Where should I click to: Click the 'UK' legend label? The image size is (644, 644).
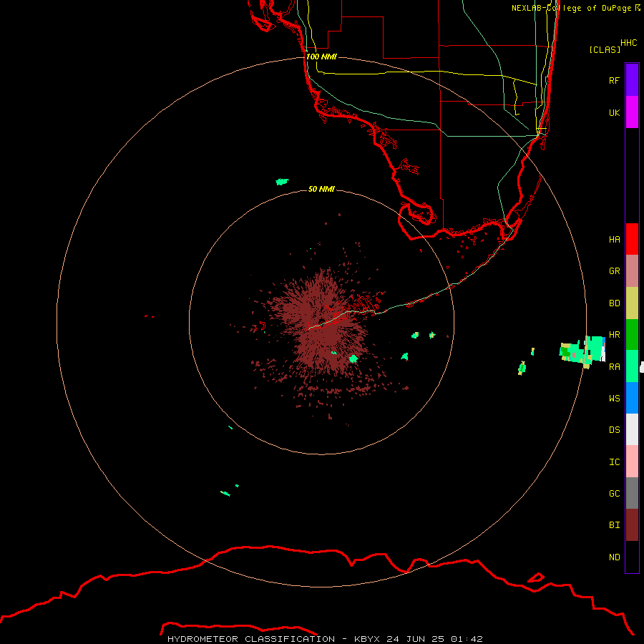615,112
